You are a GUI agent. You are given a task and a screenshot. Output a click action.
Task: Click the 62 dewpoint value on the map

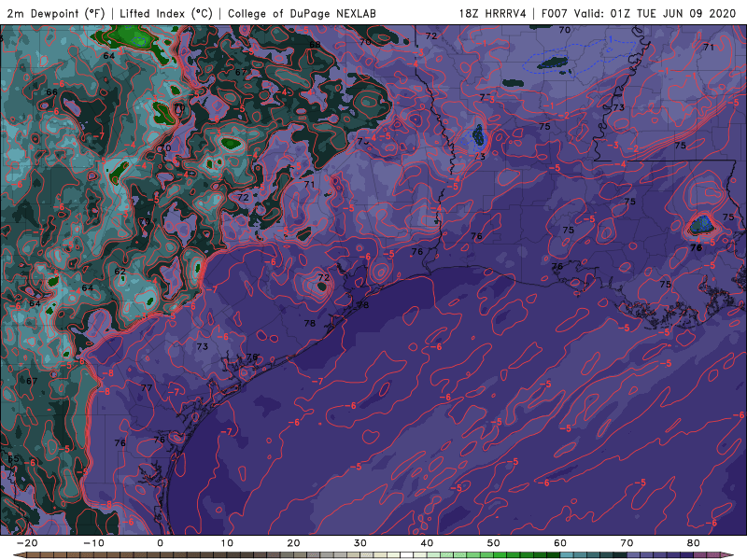click(120, 272)
